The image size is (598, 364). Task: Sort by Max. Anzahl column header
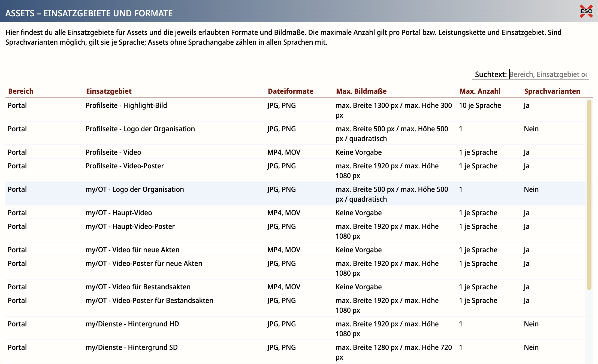tap(480, 91)
